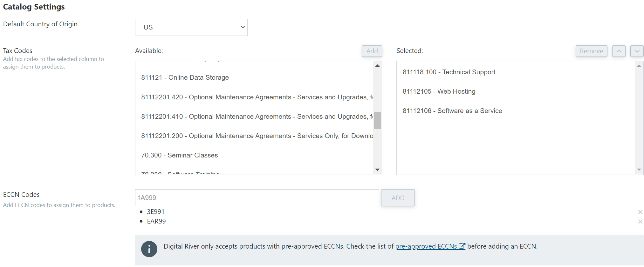The height and width of the screenshot is (267, 644).
Task: Open Default Country of Origin dropdown
Action: (x=191, y=27)
